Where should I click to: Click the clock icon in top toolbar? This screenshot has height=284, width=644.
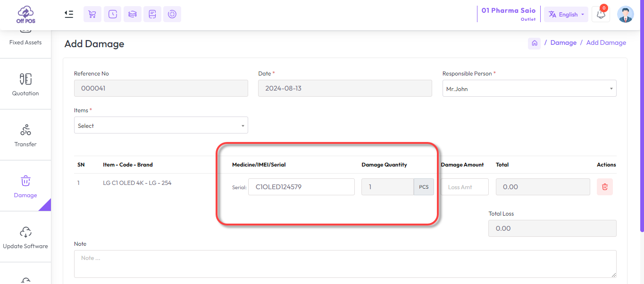click(112, 14)
